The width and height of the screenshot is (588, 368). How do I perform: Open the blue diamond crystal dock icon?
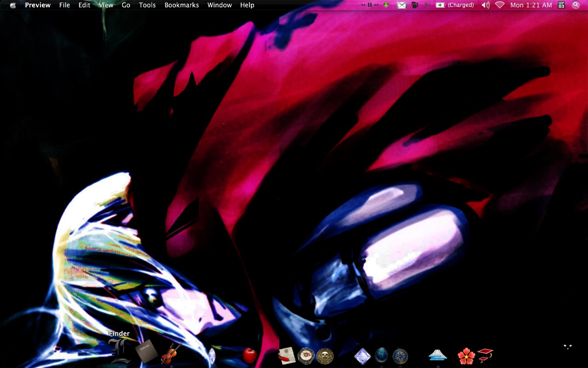362,356
